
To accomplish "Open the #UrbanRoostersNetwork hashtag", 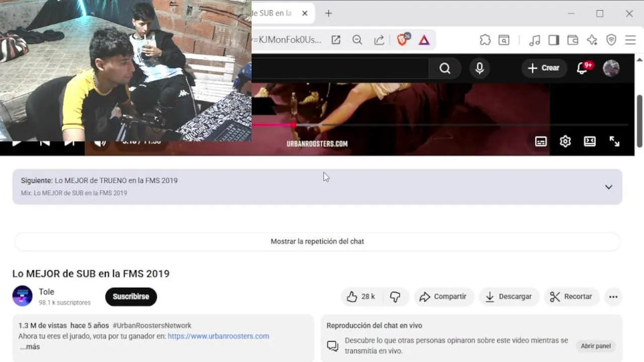I will click(x=152, y=326).
